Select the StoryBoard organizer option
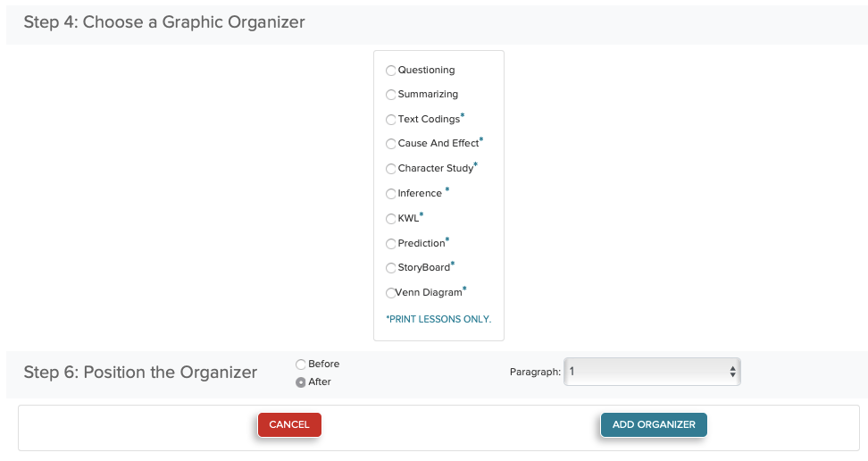The height and width of the screenshot is (461, 868). pos(391,268)
